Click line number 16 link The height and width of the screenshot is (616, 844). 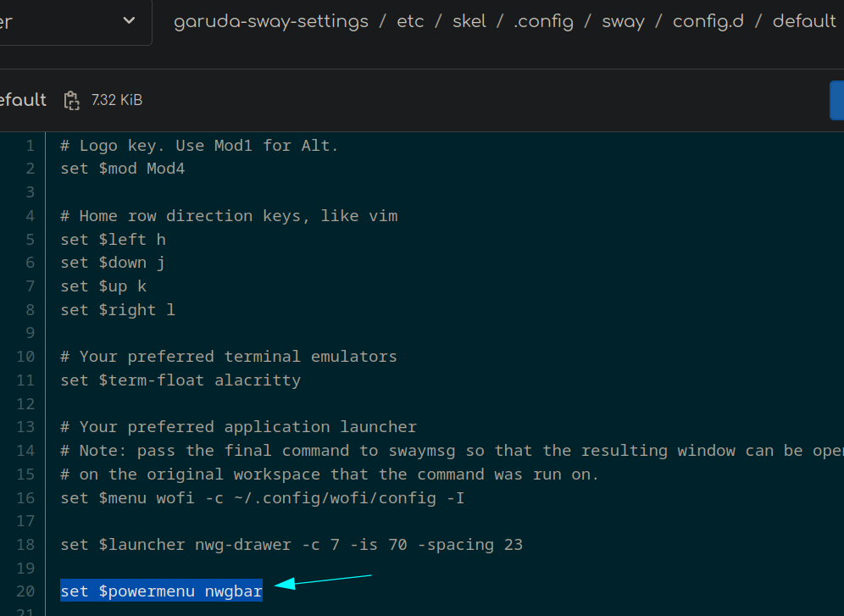[25, 497]
